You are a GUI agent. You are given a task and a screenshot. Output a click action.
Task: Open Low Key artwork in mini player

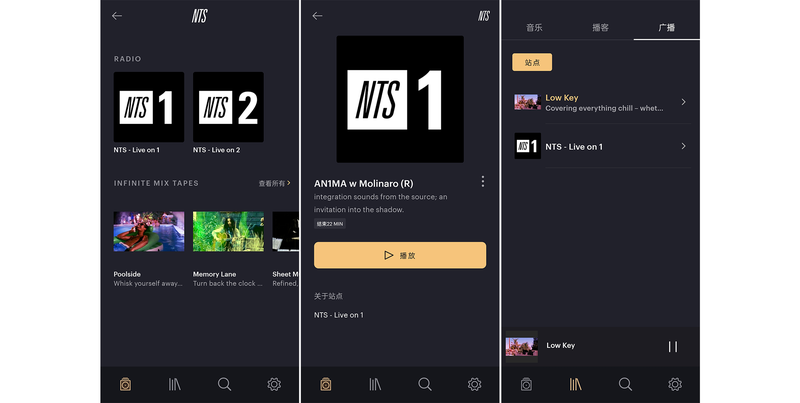[x=521, y=347]
